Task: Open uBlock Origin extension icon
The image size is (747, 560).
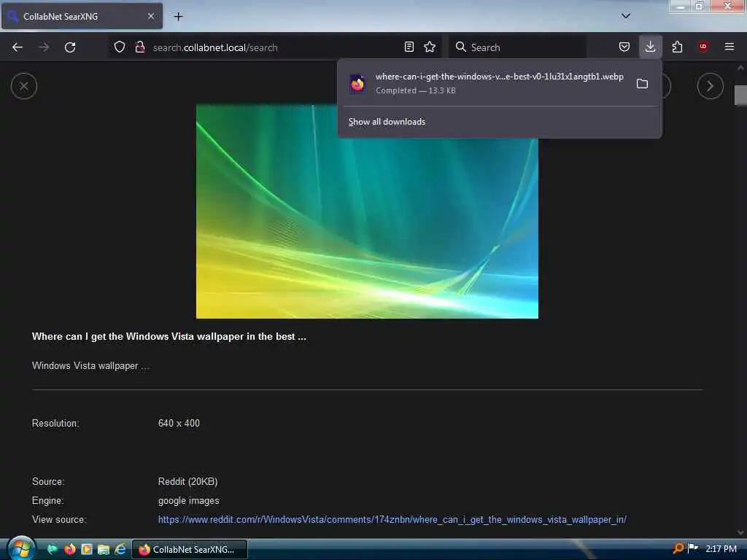Action: coord(703,47)
